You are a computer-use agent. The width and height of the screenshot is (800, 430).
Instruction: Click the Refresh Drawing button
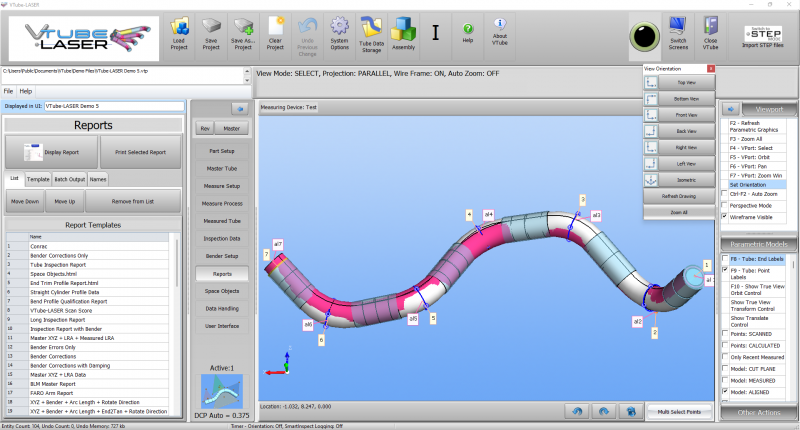pyautogui.click(x=679, y=196)
